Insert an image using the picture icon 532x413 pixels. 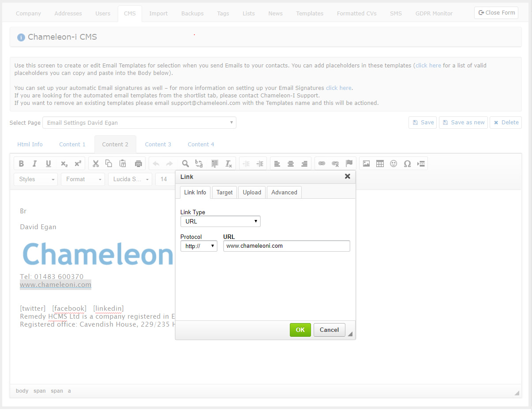tap(366, 164)
